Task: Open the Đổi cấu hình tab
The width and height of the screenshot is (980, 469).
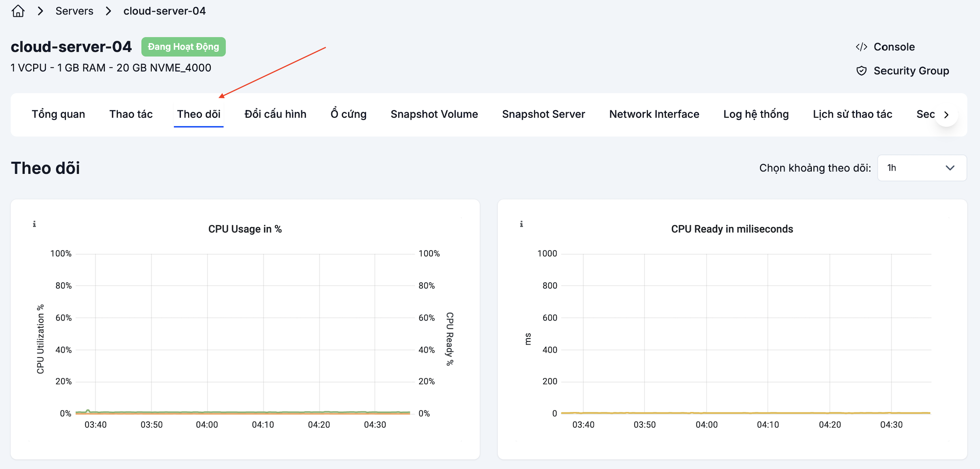Action: click(x=275, y=114)
